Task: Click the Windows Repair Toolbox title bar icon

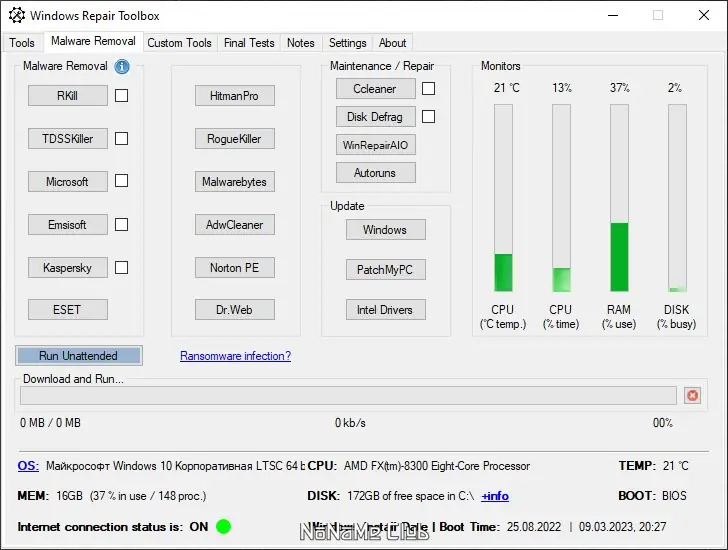Action: click(17, 15)
